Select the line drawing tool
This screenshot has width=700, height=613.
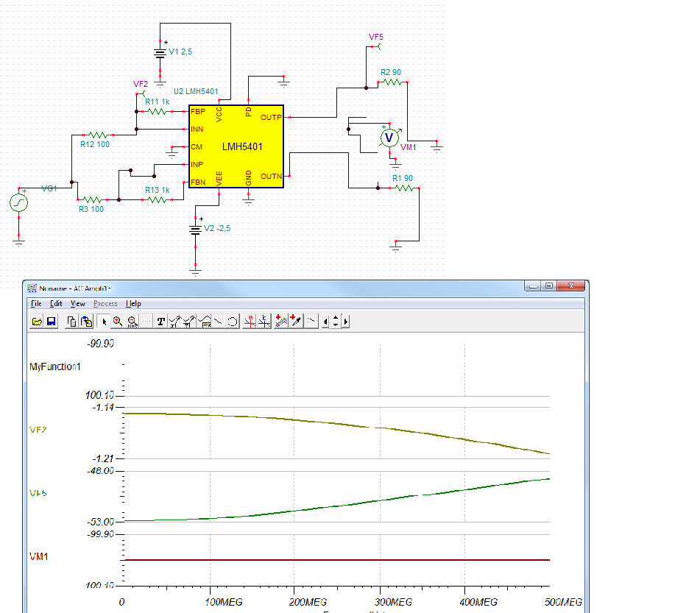[x=219, y=322]
